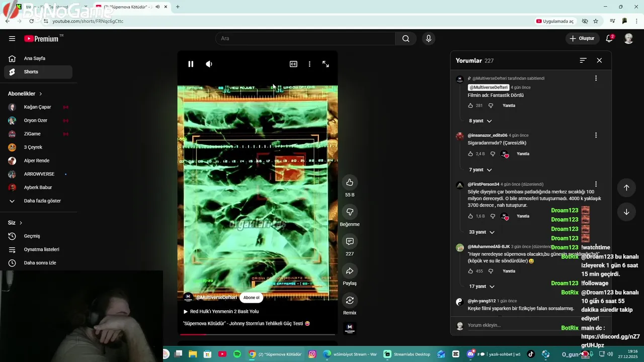Like the Short with thumbs up
The image size is (644, 362).
350,182
